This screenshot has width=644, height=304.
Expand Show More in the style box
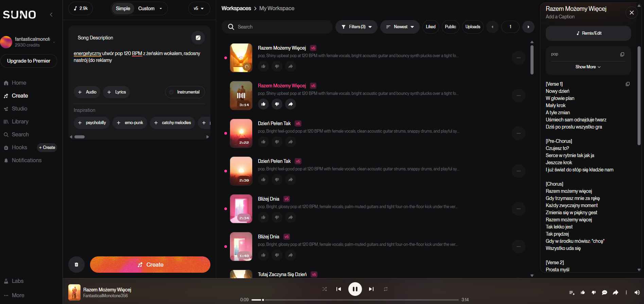[588, 67]
